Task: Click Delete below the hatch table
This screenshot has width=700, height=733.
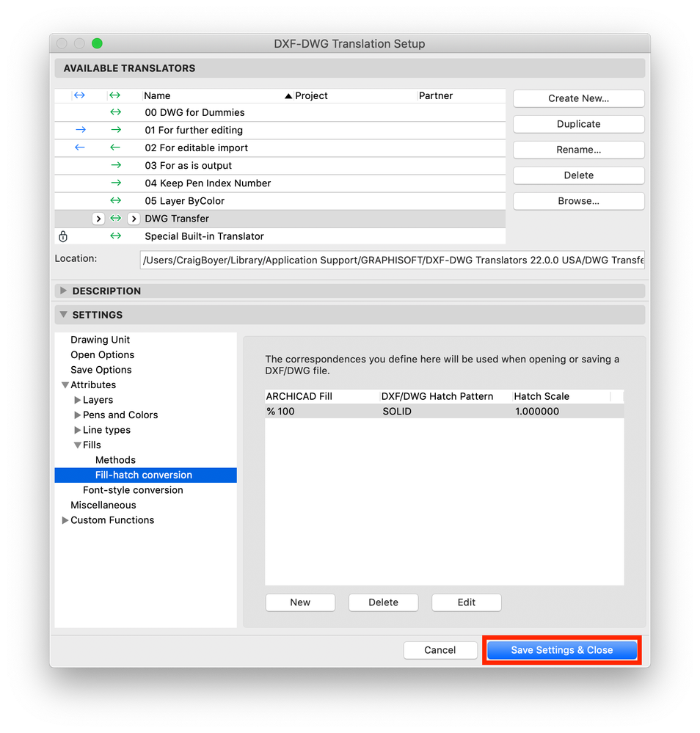Action: pyautogui.click(x=384, y=602)
